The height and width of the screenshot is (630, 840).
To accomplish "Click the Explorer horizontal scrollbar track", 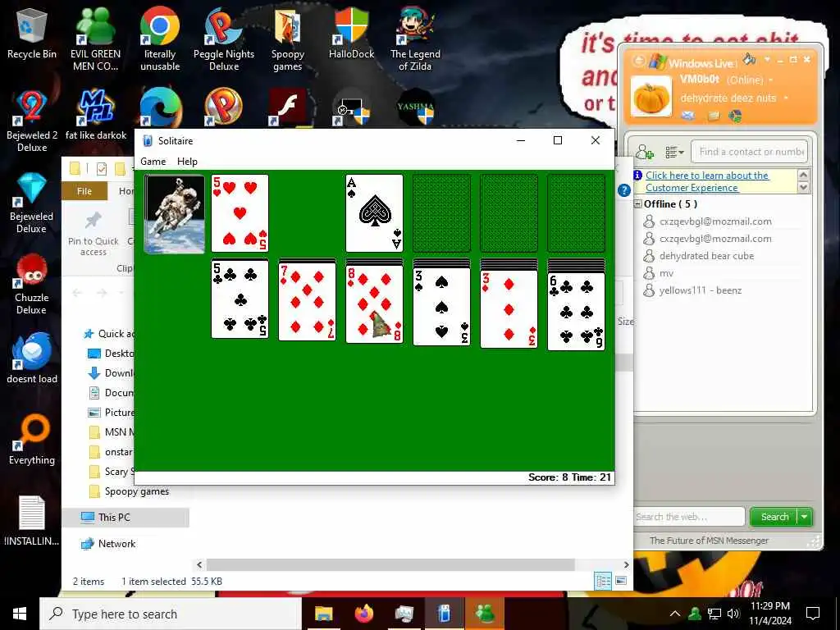I will [390, 564].
